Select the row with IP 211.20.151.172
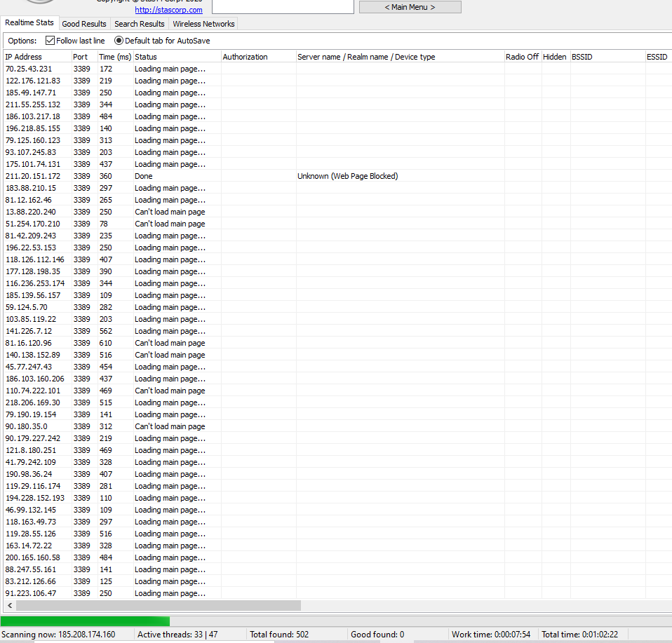 (33, 176)
